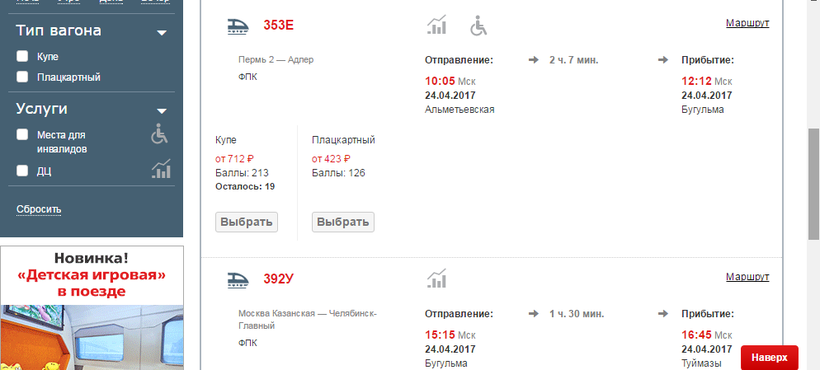Click wheelchair accessibility icon for train 353Е

(478, 26)
